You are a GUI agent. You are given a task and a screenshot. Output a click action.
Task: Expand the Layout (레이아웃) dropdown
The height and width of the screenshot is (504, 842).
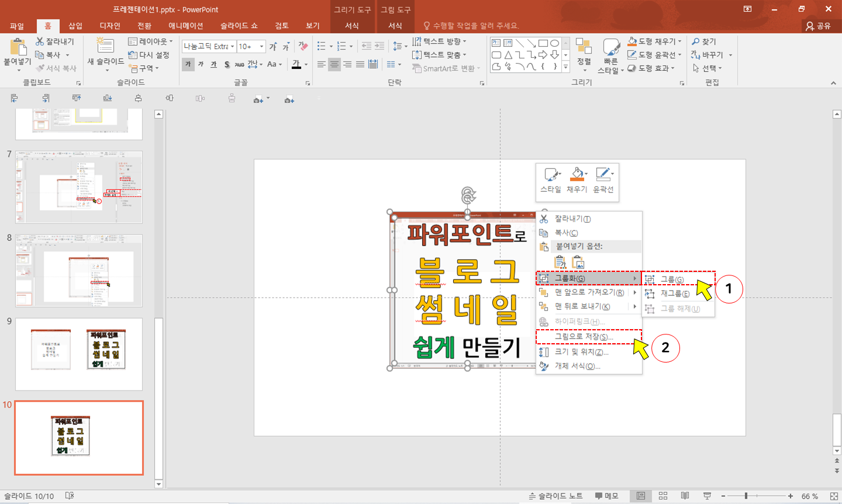click(x=151, y=42)
